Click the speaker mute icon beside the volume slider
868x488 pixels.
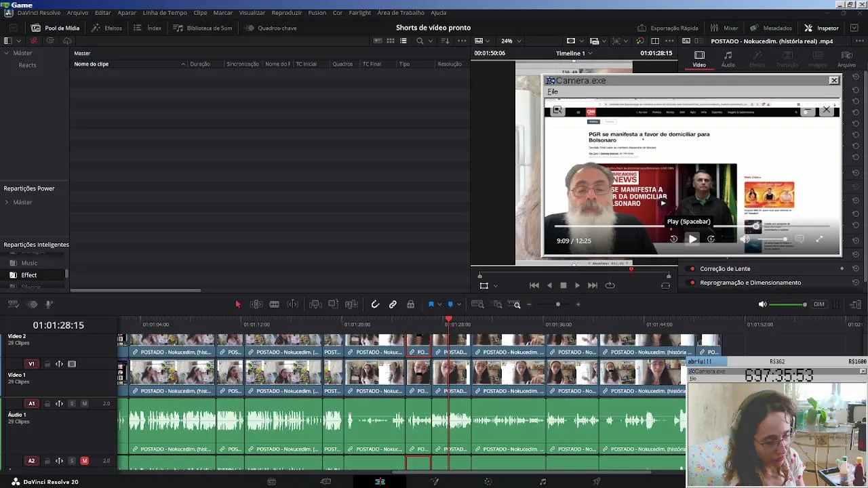(762, 304)
